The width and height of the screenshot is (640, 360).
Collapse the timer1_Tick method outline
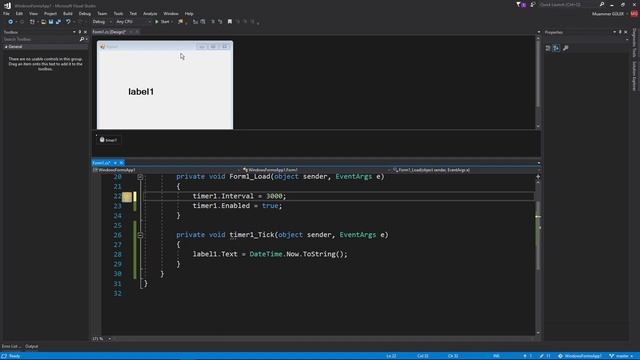tap(140, 235)
